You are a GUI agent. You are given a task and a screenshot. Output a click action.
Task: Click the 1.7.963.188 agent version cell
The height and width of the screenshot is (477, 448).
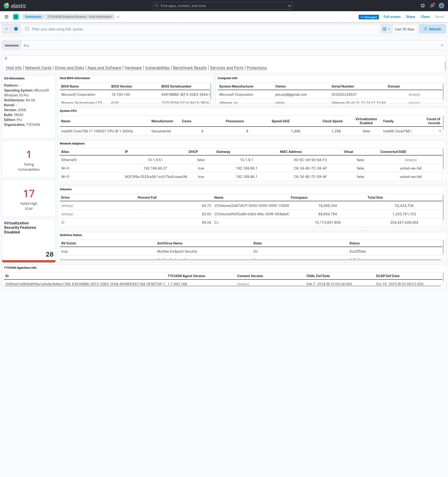[x=178, y=284]
